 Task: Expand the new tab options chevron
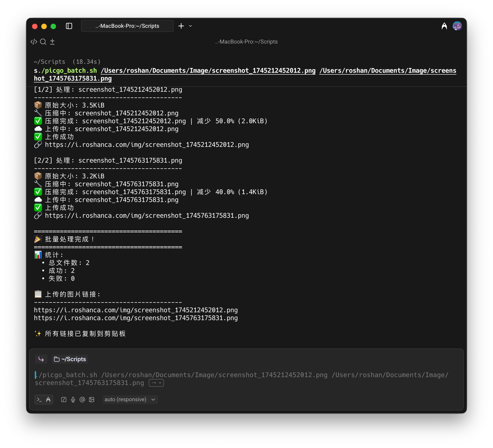coord(190,26)
